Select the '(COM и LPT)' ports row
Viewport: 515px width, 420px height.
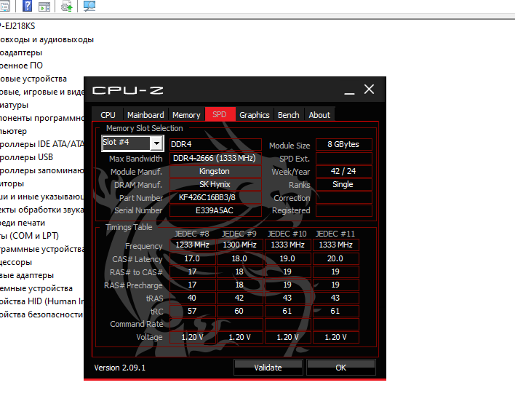pos(30,236)
